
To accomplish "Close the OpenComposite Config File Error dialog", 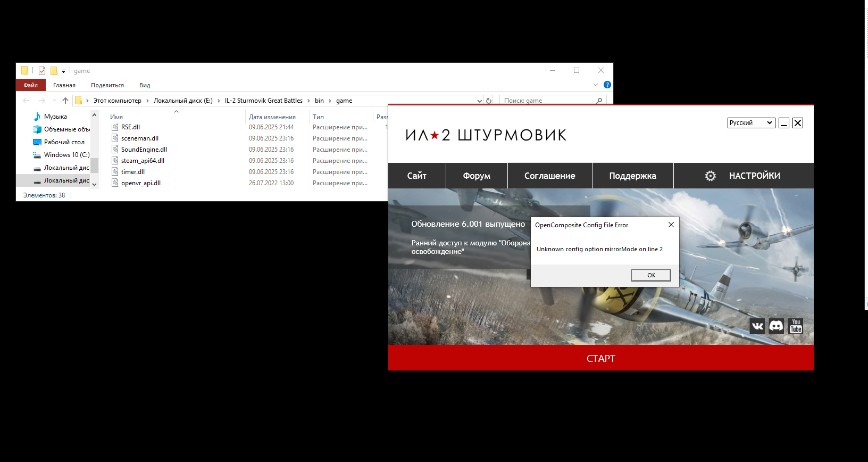I will [x=671, y=225].
